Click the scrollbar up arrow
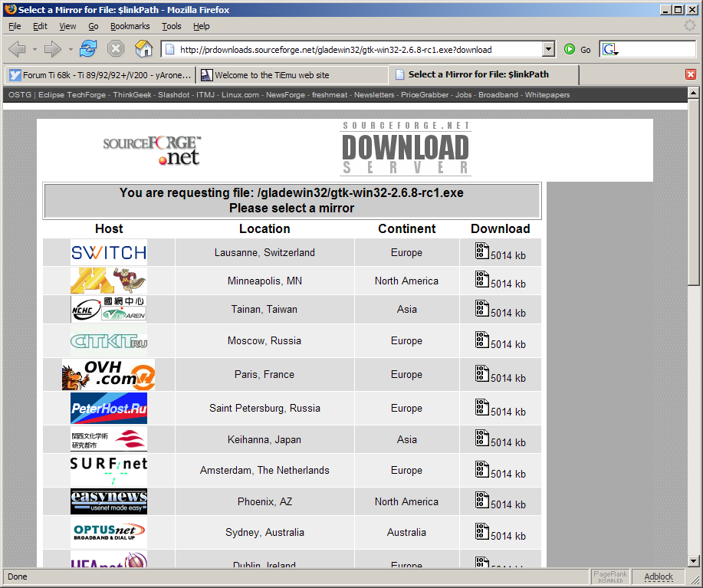Image resolution: width=703 pixels, height=588 pixels. [693, 93]
